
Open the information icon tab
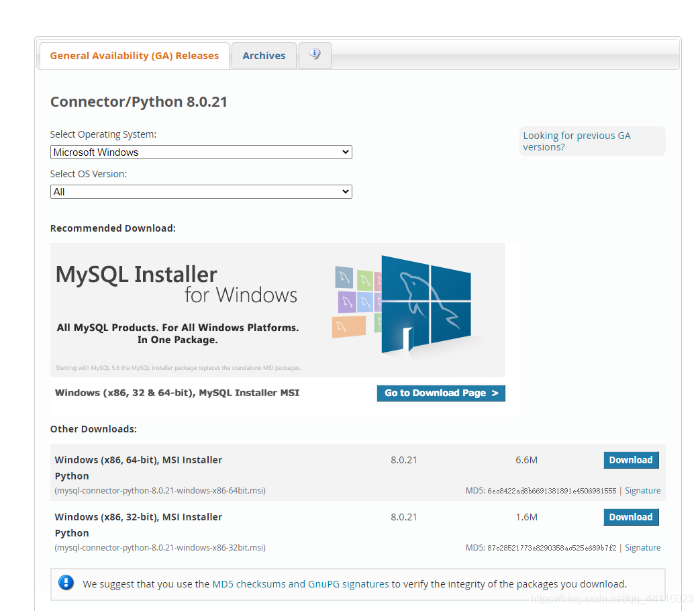point(315,55)
